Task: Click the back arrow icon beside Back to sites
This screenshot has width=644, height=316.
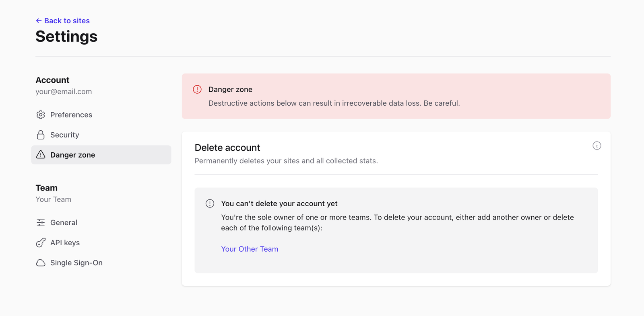Action: point(39,21)
